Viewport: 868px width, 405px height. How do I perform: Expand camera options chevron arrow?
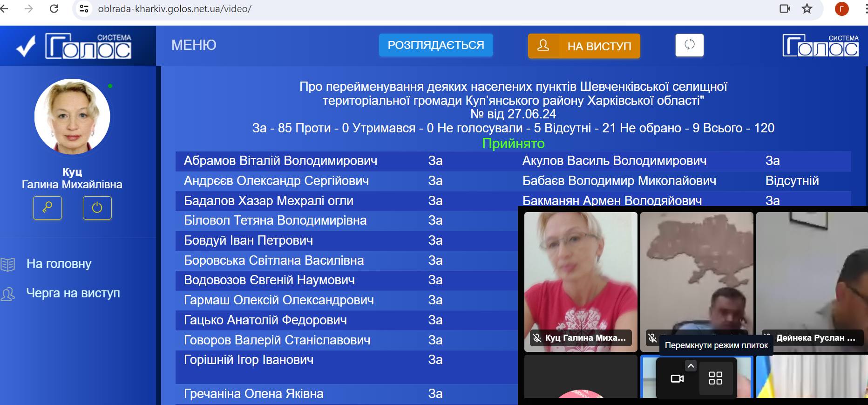click(691, 366)
